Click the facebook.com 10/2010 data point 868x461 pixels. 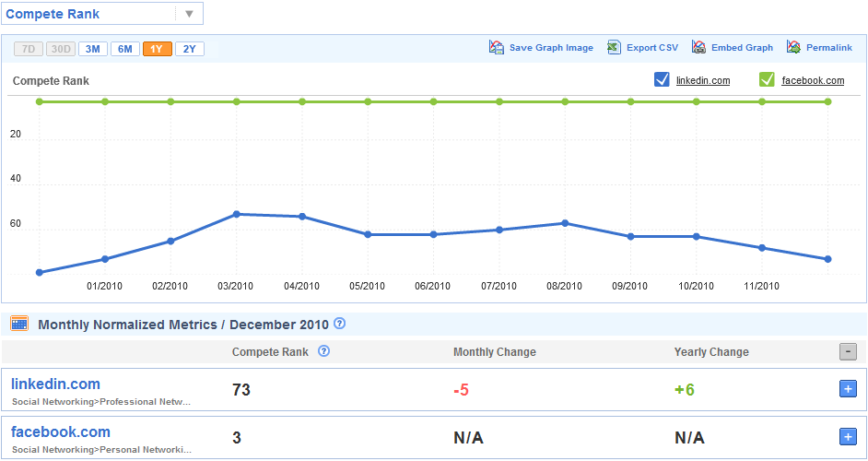(697, 101)
